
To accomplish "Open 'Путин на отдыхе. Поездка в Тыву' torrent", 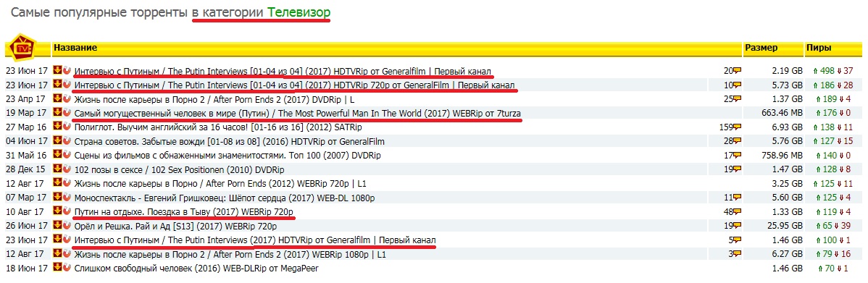I will pyautogui.click(x=183, y=211).
